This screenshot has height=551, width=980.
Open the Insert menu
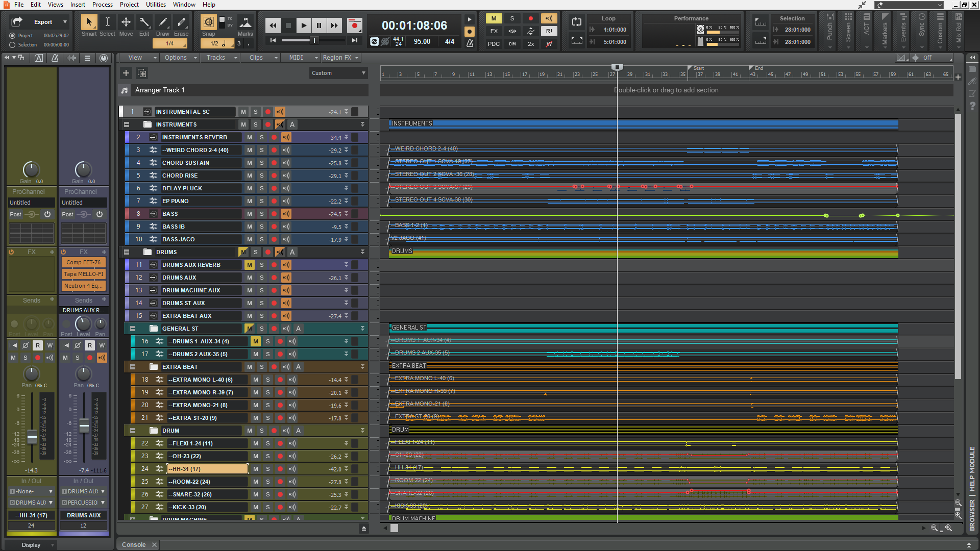coord(78,5)
